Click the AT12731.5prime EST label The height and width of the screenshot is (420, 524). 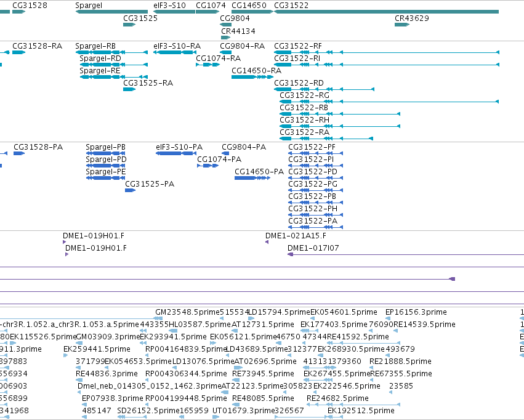[x=263, y=325]
